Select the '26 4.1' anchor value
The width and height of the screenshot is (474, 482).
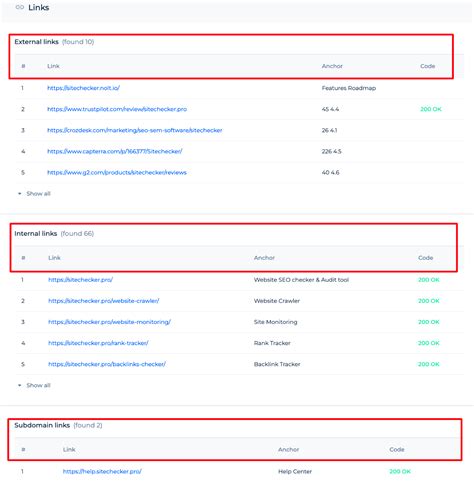(329, 130)
